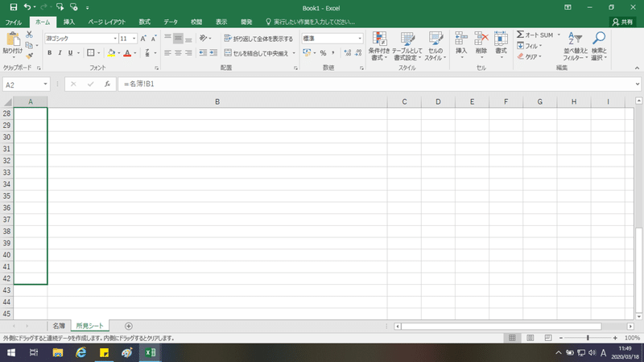This screenshot has width=644, height=362.
Task: Add a new sheet with plus icon
Action: point(129,326)
